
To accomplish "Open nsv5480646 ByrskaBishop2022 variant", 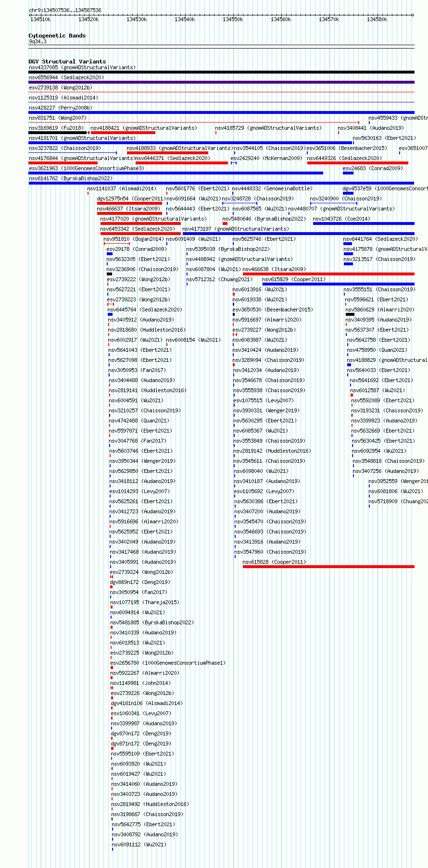I will click(264, 219).
